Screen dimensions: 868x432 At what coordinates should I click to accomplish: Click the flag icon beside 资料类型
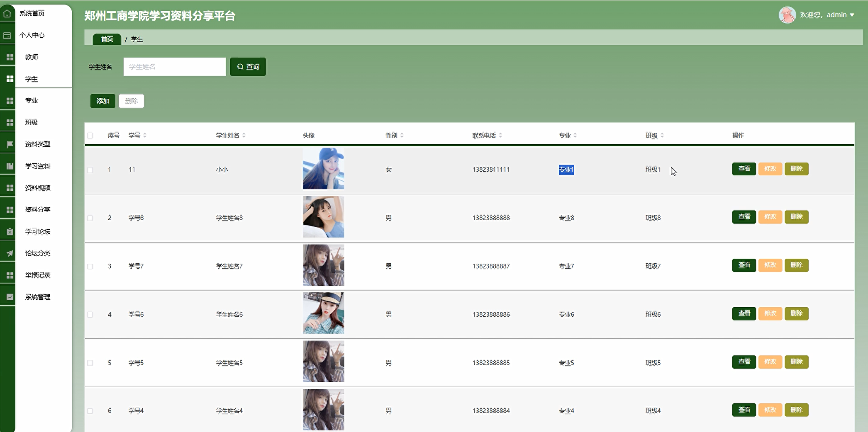tap(10, 144)
